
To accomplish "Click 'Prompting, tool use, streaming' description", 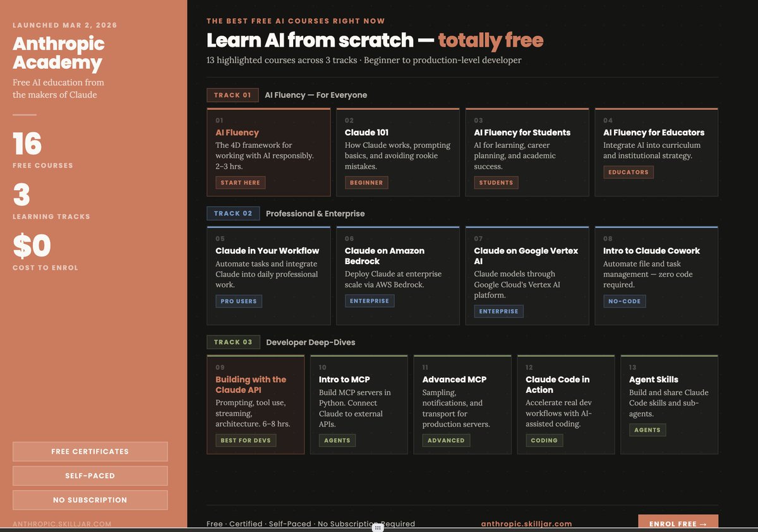I will click(253, 413).
